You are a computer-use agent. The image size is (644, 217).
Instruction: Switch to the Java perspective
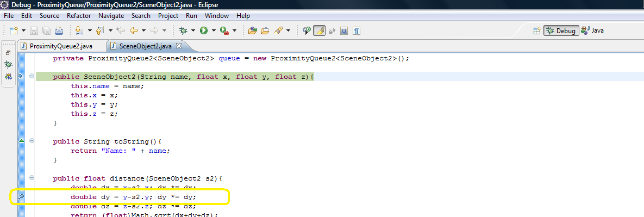(x=592, y=30)
